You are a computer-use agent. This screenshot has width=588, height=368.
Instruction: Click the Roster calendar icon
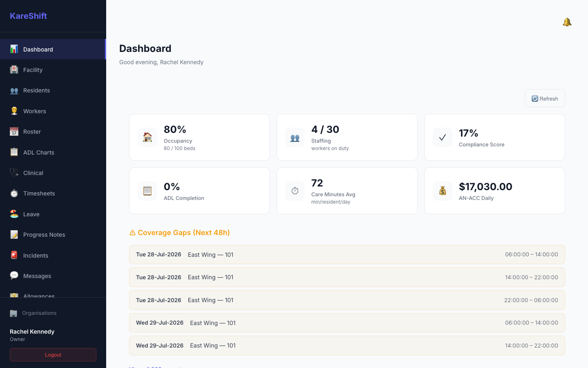point(14,131)
